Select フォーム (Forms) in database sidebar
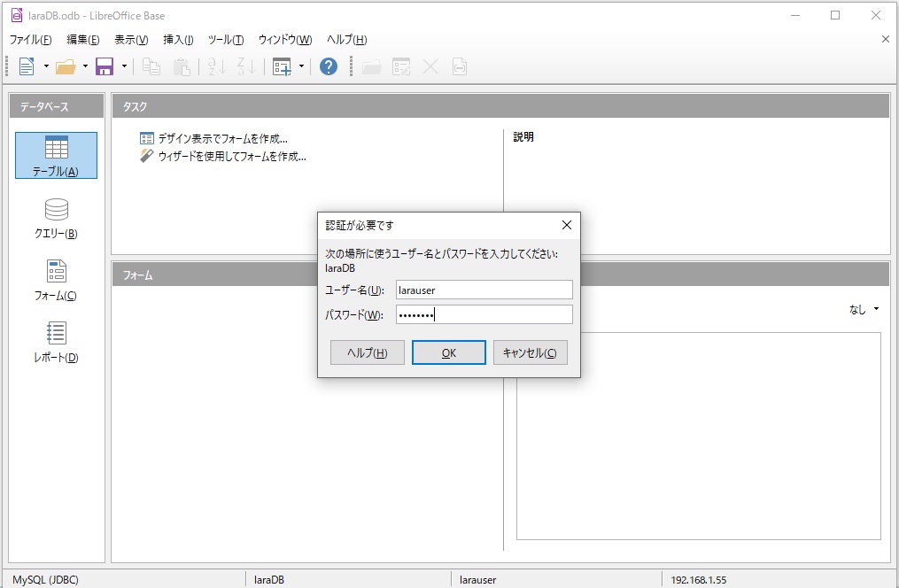The width and height of the screenshot is (899, 588). coord(56,280)
